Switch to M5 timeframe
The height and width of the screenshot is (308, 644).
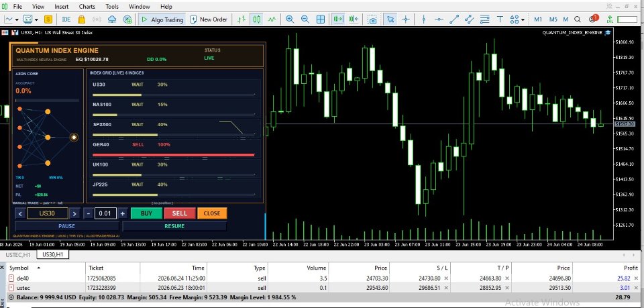tap(553, 19)
